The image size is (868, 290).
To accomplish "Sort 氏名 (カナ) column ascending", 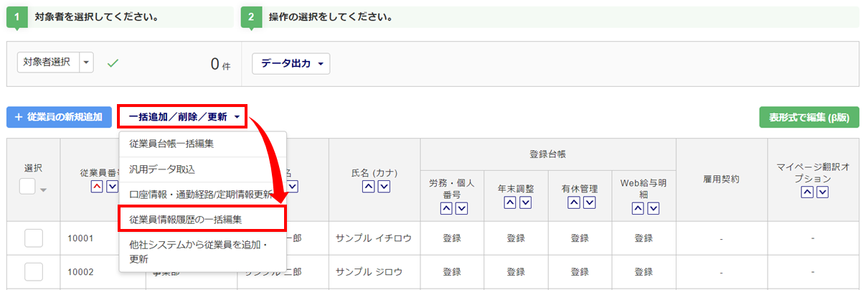I will click(x=367, y=187).
